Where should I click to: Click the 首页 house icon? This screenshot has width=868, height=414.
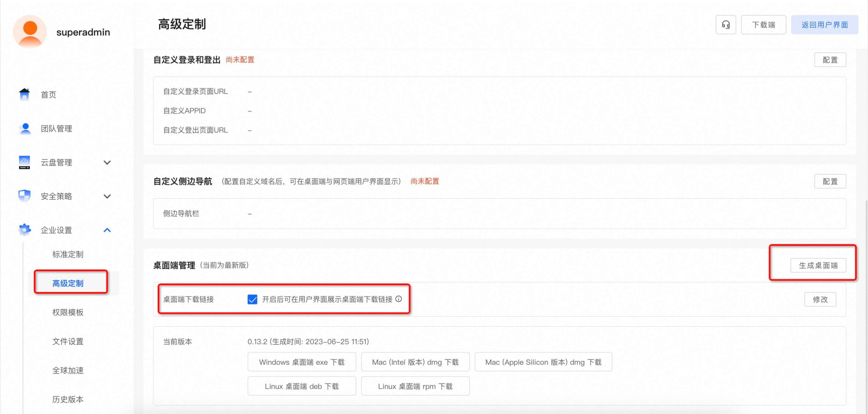[x=24, y=94]
